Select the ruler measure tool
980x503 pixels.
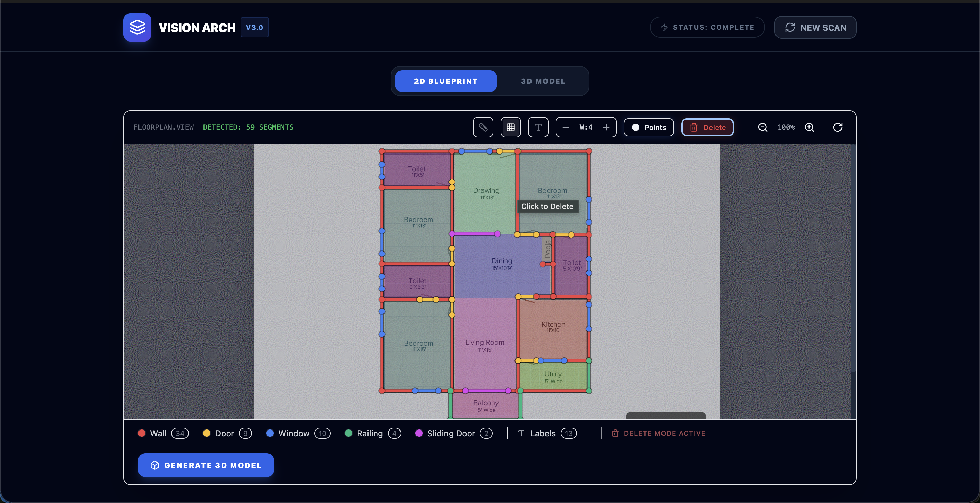(x=483, y=127)
